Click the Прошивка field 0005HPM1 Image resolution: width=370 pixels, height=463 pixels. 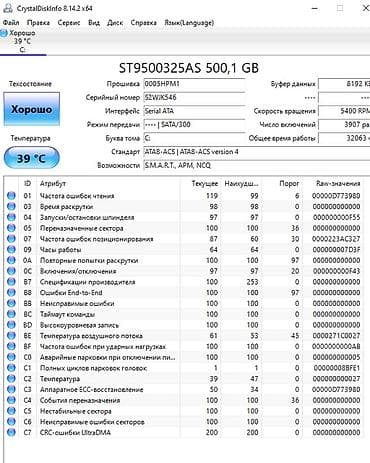pos(194,84)
